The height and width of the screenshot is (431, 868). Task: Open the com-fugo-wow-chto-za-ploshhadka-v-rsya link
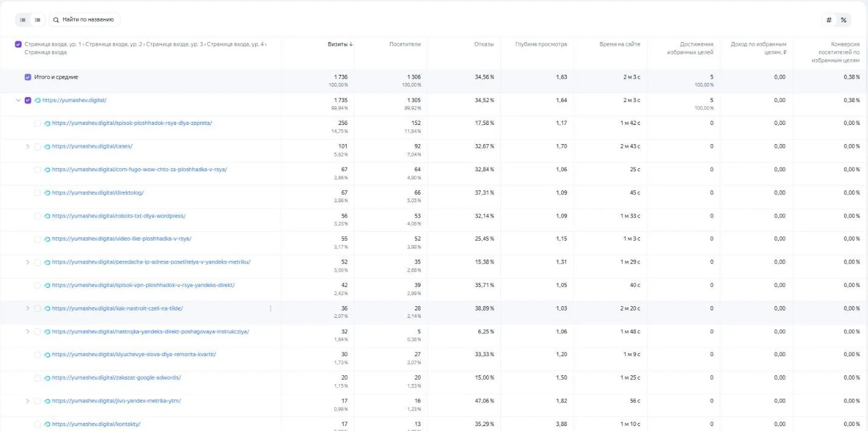click(x=140, y=169)
